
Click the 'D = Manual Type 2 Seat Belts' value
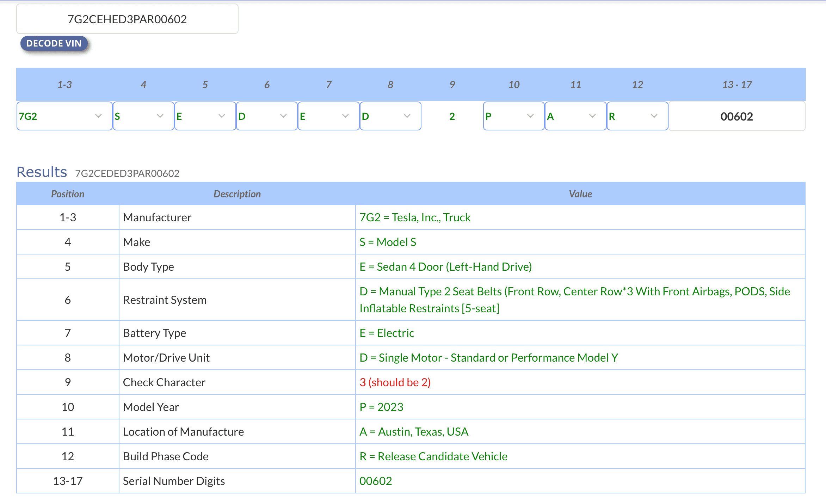[x=575, y=300]
